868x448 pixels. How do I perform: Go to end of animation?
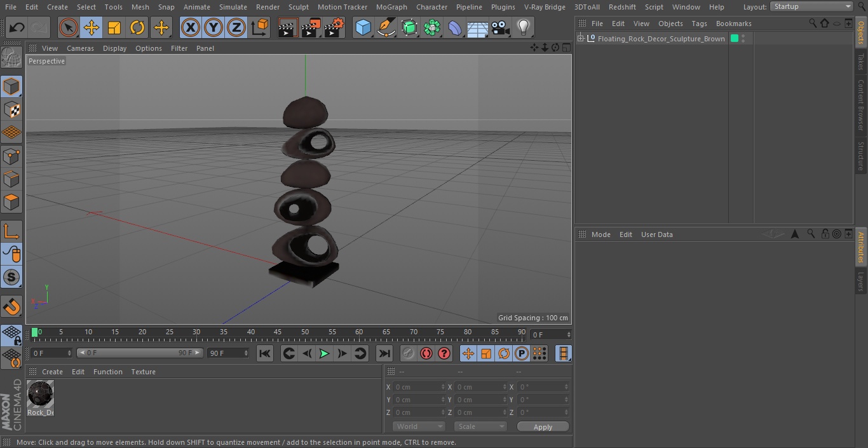384,353
